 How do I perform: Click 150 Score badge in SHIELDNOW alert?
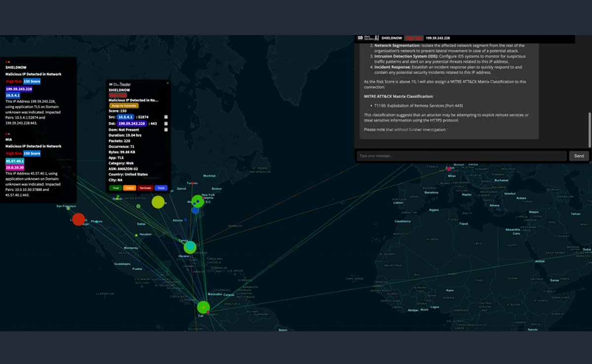pos(32,81)
